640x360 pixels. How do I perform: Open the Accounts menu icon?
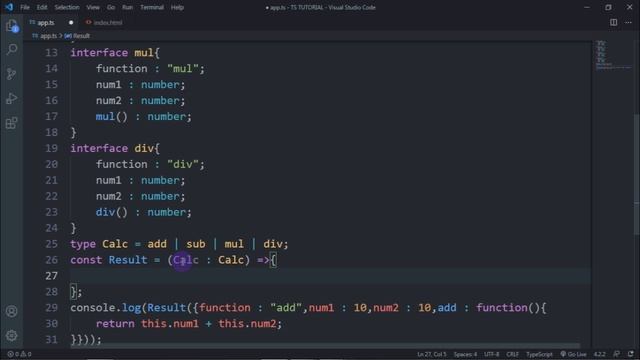(x=12, y=311)
